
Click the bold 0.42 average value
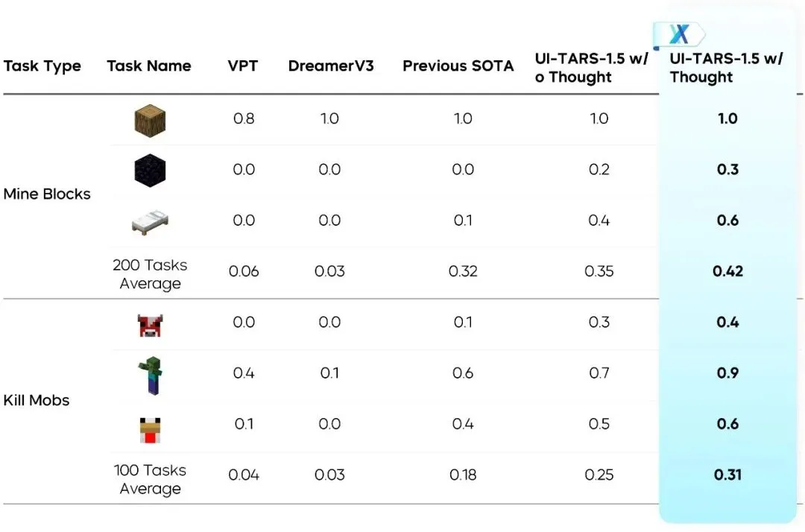[727, 271]
